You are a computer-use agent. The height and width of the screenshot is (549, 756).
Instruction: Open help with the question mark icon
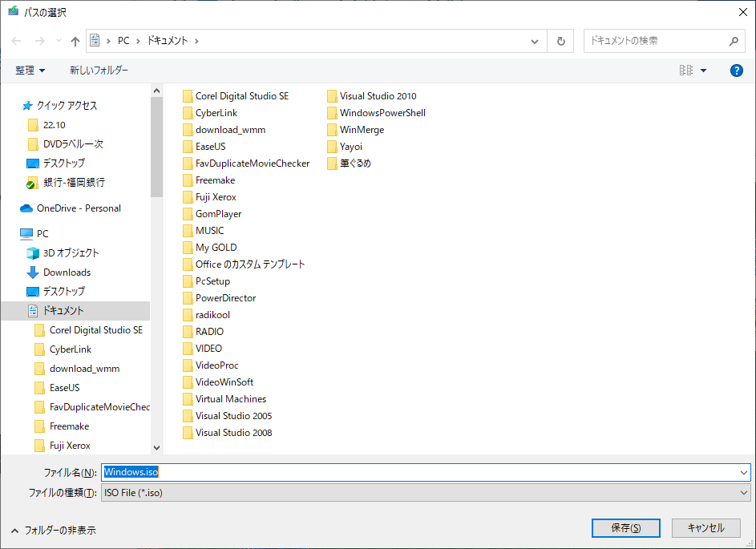pos(736,71)
